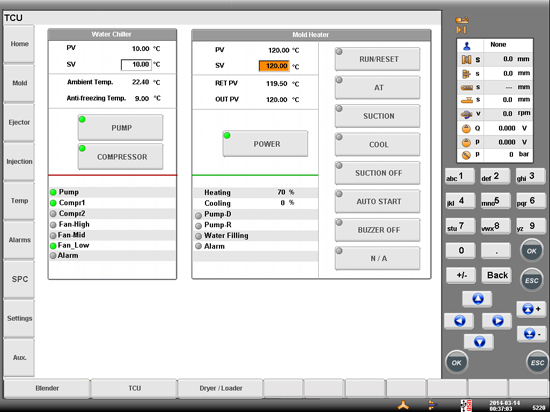Toggle the AUTO START button
550x412 pixels.
377,202
